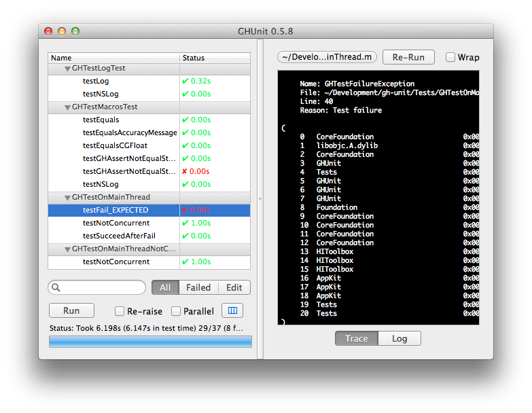Viewport: 532px width, 413px height.
Task: Select the testEqualsAccuracyMessage row
Action: (149, 132)
